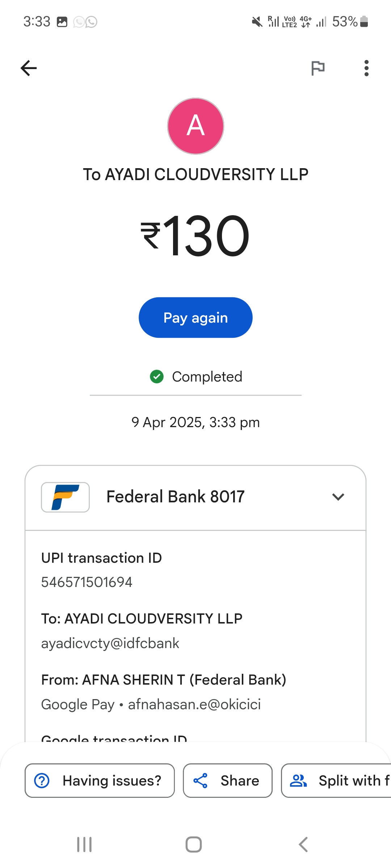Screen dimensions: 391x868
Task: Tap the Split with friends button
Action: point(337,780)
